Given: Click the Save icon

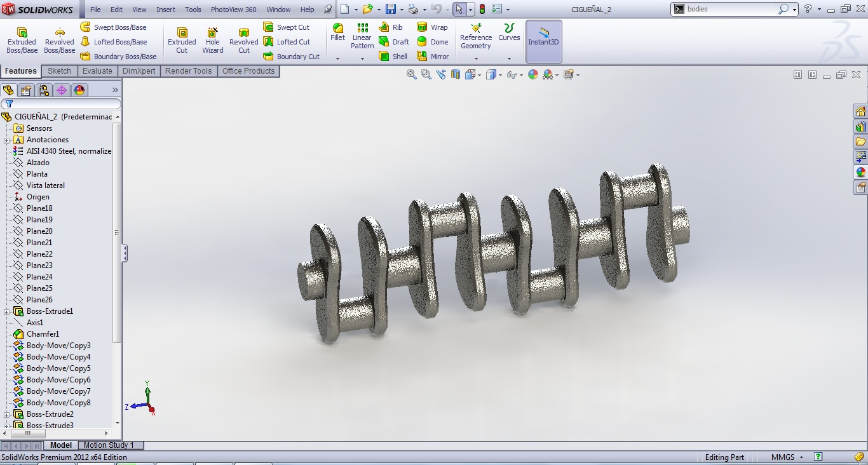Looking at the screenshot, I should coord(391,10).
